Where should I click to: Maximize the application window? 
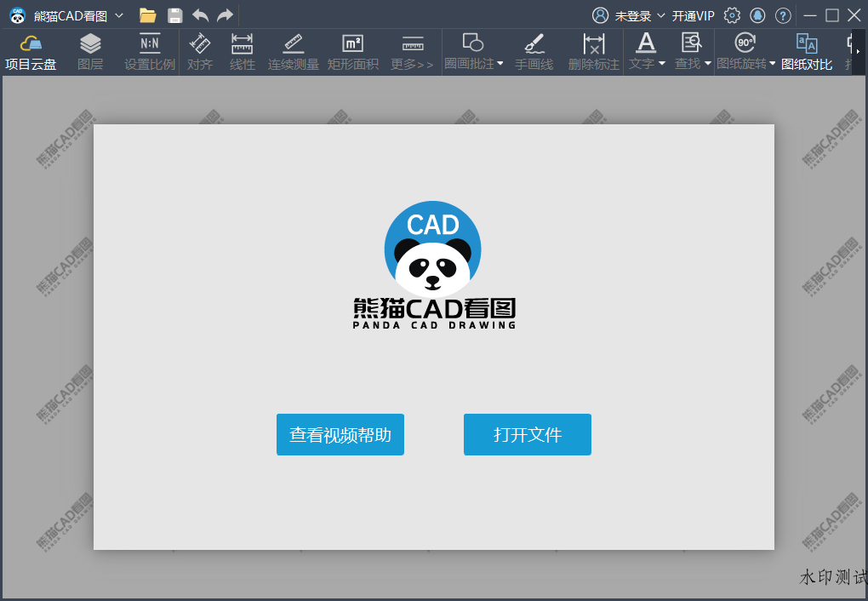(832, 15)
